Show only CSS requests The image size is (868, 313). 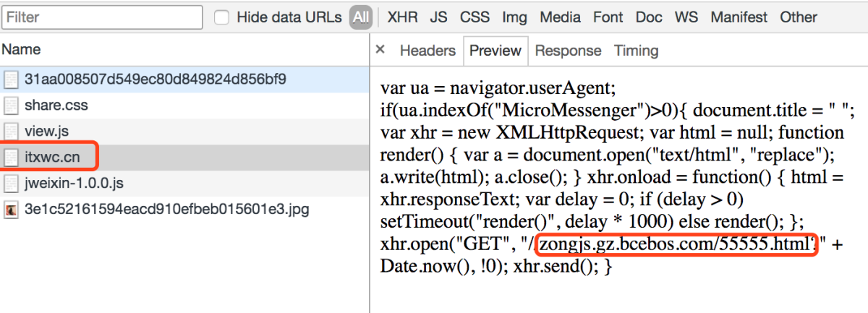[475, 17]
